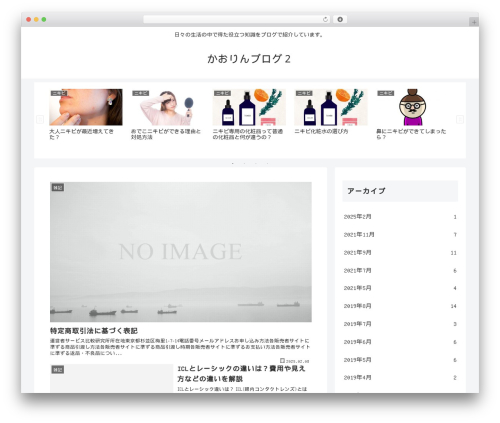This screenshot has height=423, width=500.
Task: Click the browser reload icon
Action: point(325,20)
